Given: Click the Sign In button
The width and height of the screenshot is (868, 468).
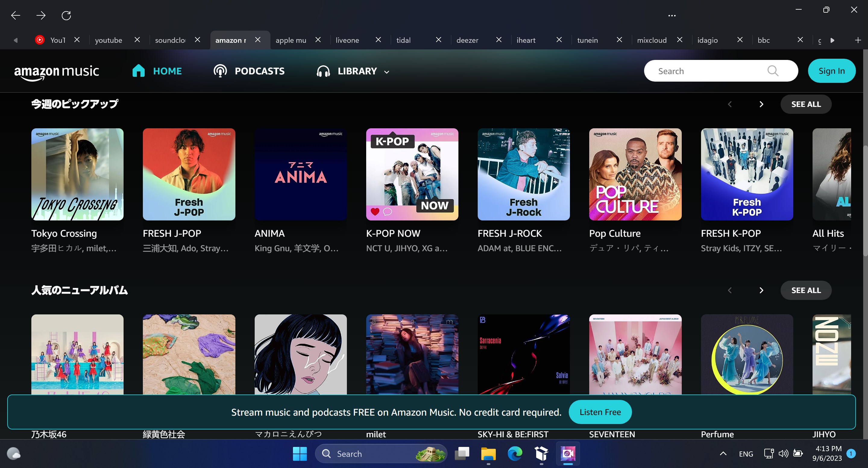Looking at the screenshot, I should pos(832,71).
